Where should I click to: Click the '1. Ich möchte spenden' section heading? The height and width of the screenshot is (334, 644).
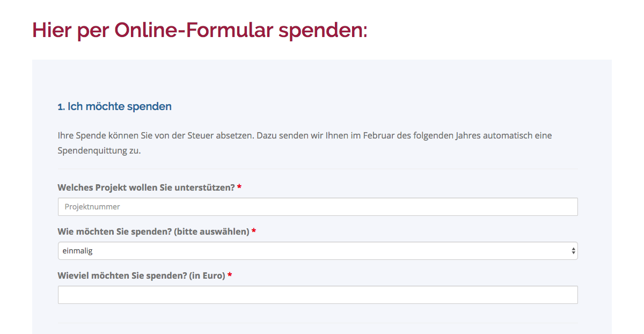point(115,106)
